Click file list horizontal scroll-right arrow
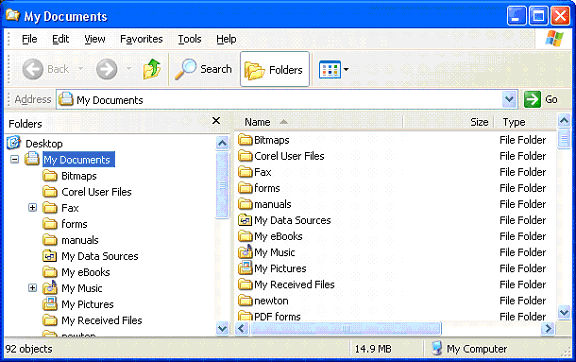 (548, 328)
